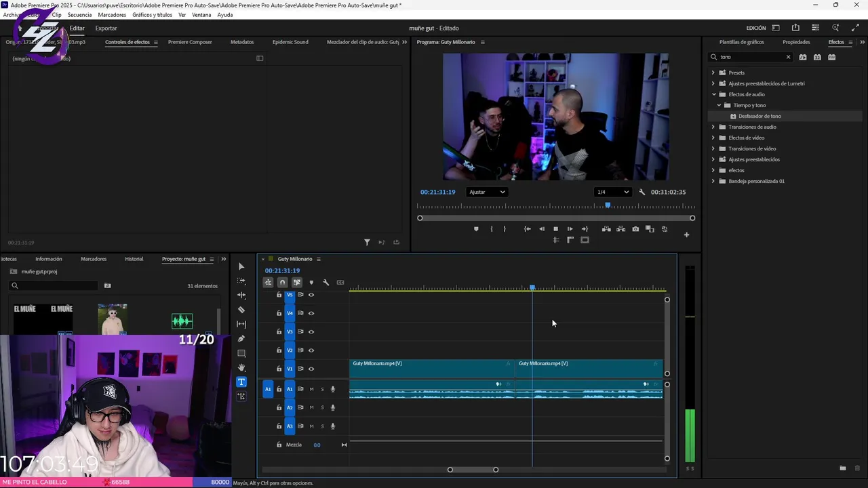Toggle visibility eye of track V1
868x488 pixels.
tap(311, 369)
